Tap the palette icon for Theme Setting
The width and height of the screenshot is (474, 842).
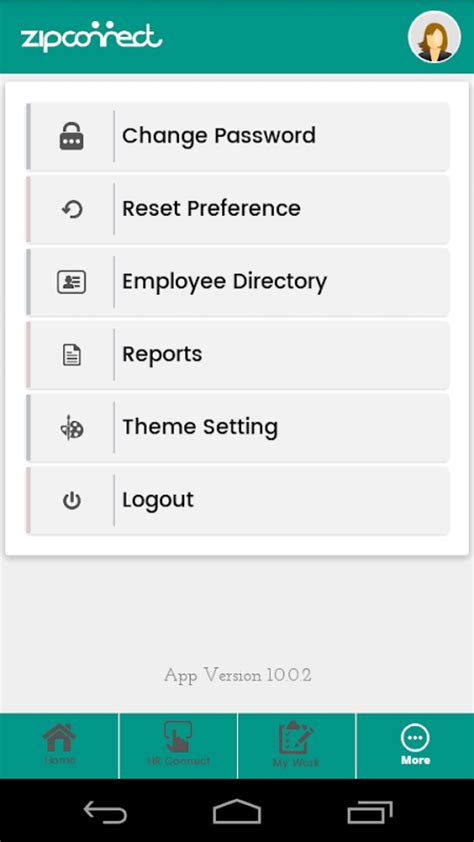(71, 428)
